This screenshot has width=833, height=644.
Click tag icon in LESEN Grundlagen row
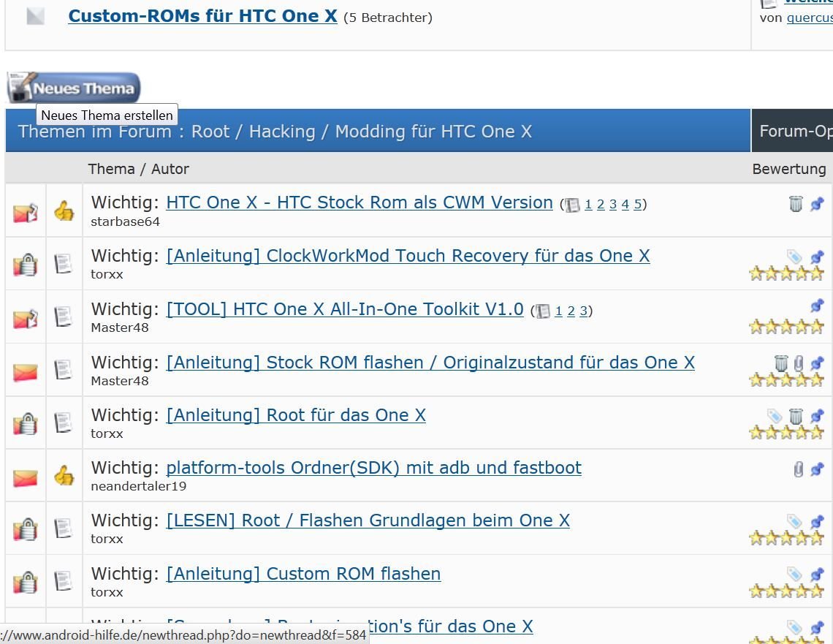pos(794,521)
